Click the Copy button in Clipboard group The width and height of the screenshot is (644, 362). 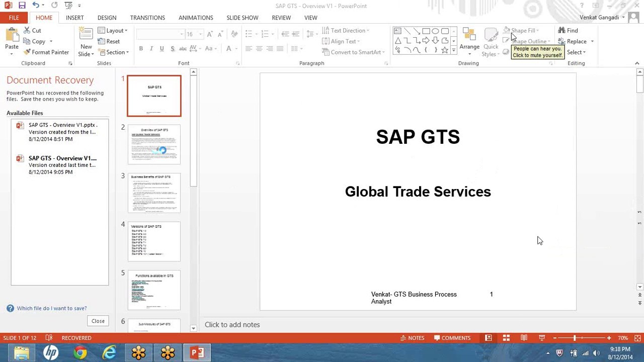coord(34,41)
